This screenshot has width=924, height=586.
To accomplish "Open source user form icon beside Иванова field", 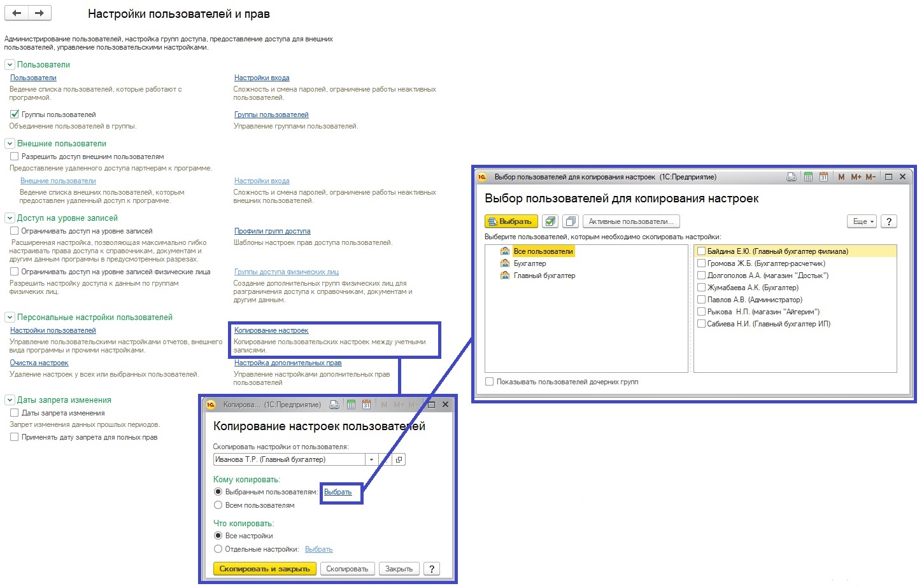I will click(399, 459).
